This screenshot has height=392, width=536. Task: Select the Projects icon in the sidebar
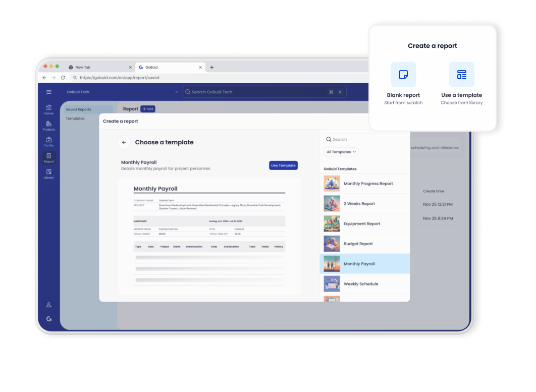(48, 126)
